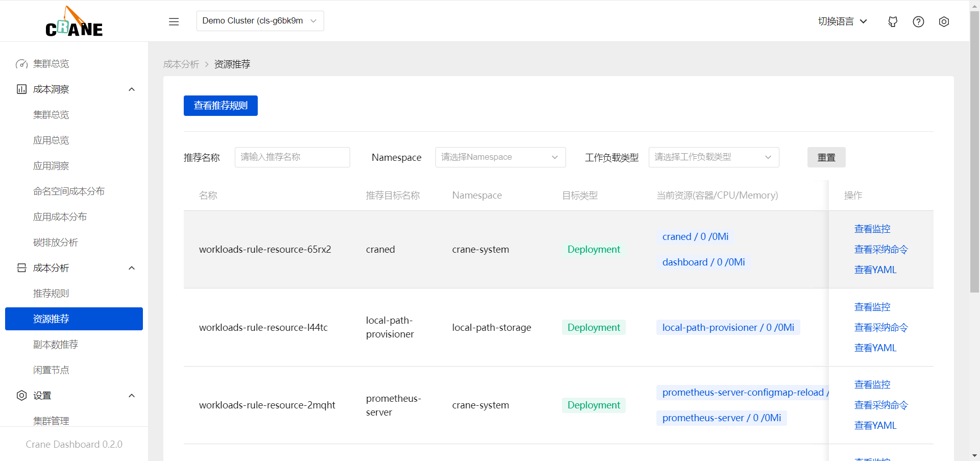Screen dimensions: 980x461
Task: Go to top-level 集群总览 menu item
Action: (x=74, y=64)
